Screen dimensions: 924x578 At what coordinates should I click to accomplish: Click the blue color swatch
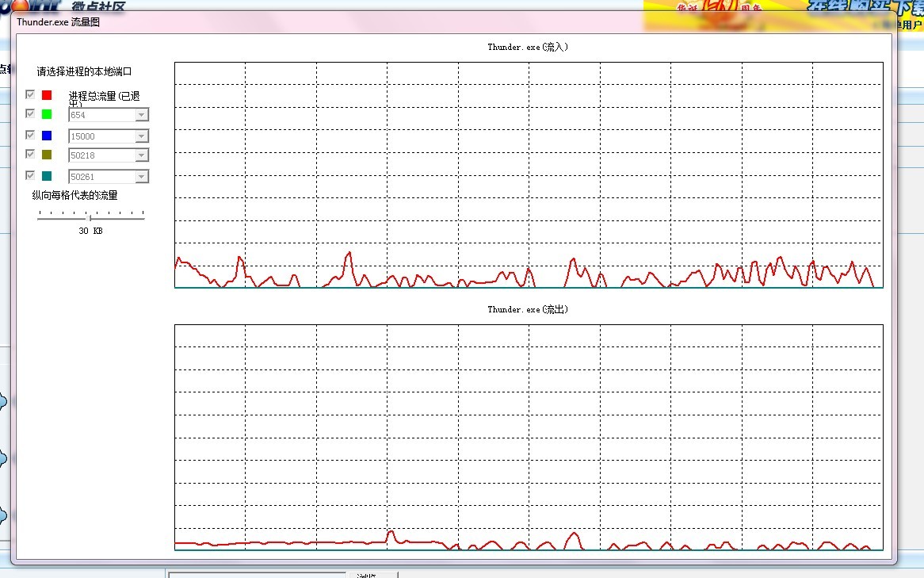[47, 136]
